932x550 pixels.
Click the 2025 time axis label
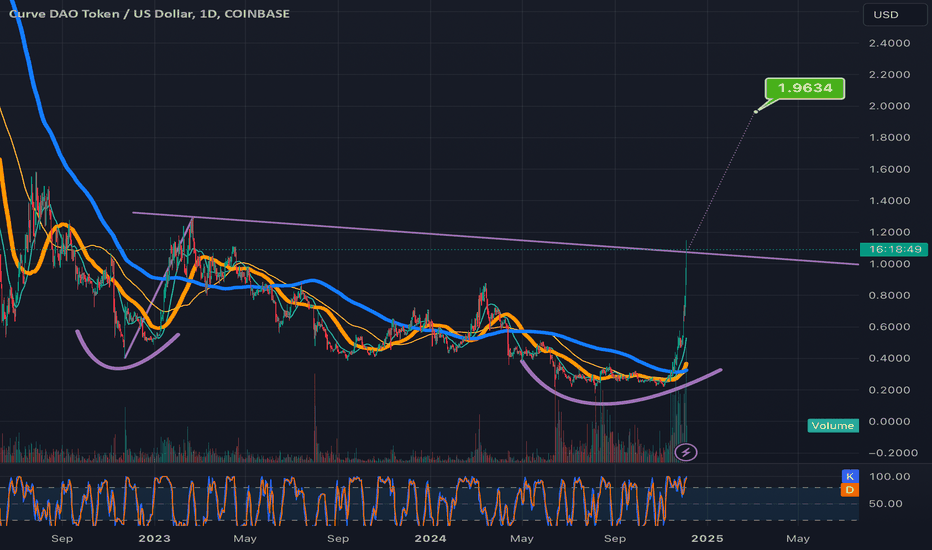coord(707,539)
